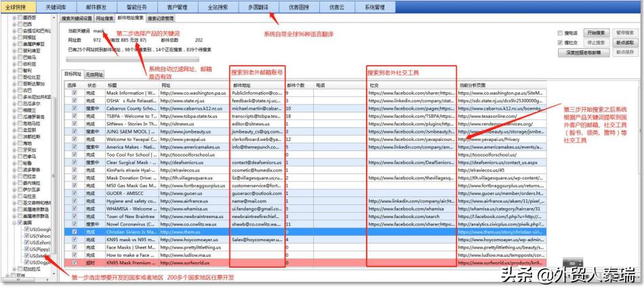The height and width of the screenshot is (292, 644).
Task: Click the 'Face Masks | Sheet M...' title cell
Action: click(132, 247)
